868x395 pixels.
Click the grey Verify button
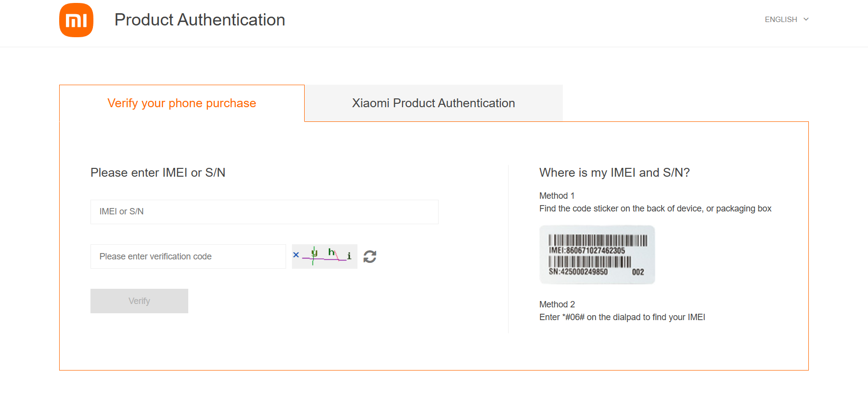[139, 301]
